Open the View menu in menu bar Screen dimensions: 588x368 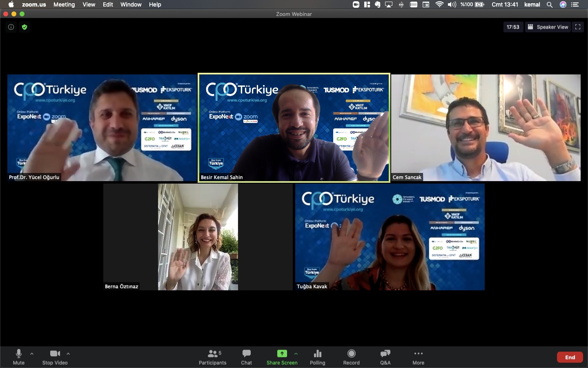[89, 4]
